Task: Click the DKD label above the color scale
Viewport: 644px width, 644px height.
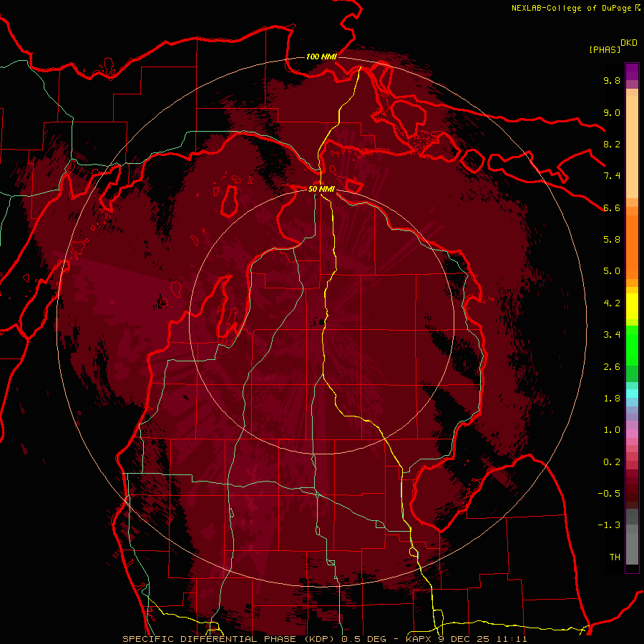Action: [629, 43]
